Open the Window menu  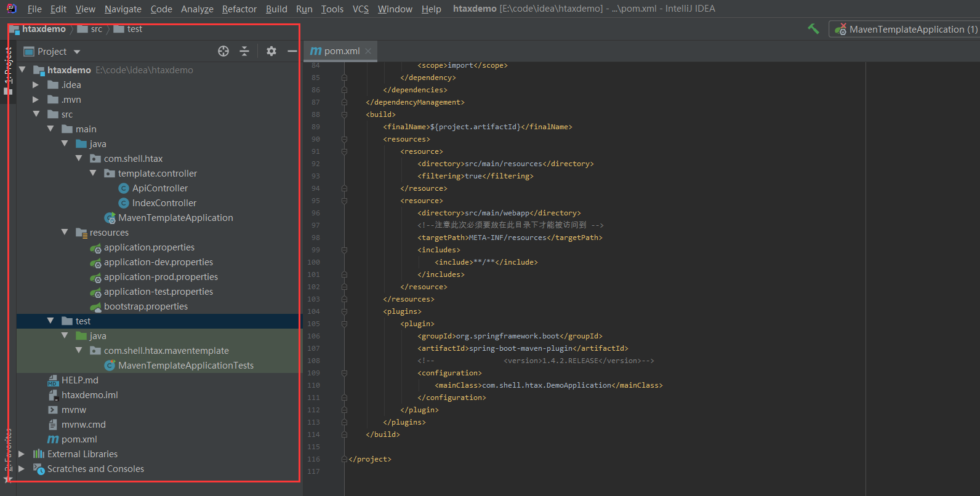(395, 9)
